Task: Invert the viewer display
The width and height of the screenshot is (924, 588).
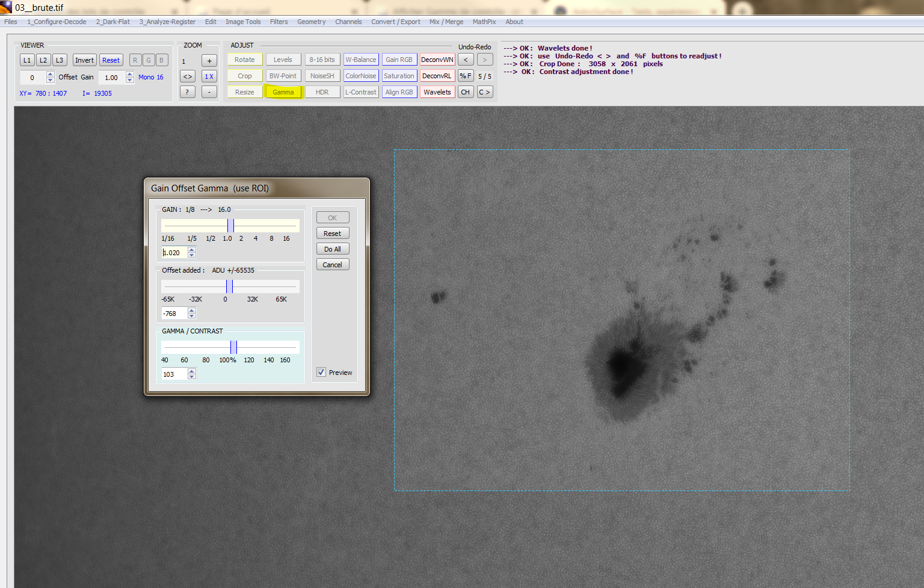Action: click(84, 60)
